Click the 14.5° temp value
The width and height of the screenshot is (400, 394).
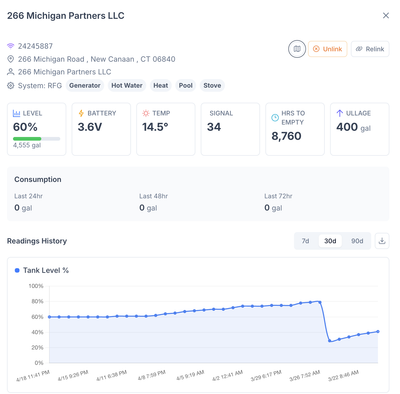pos(155,127)
